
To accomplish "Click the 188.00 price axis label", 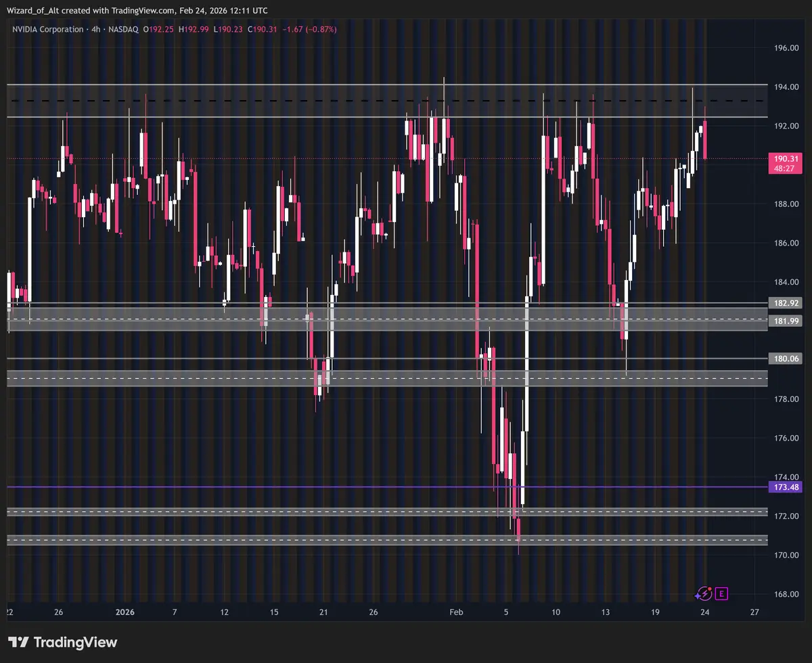I will coord(785,204).
